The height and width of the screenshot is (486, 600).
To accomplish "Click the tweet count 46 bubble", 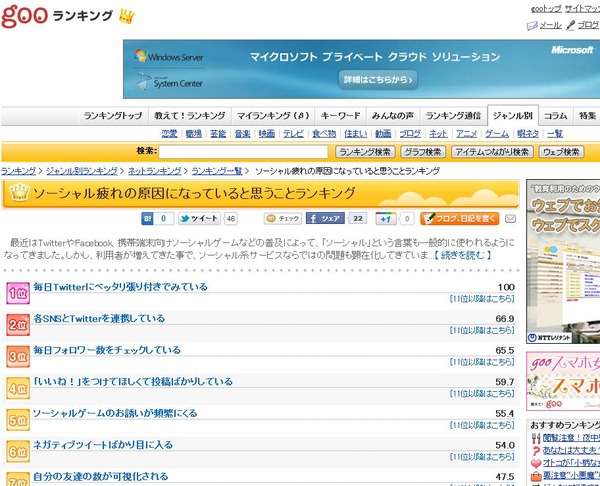I will 230,219.
